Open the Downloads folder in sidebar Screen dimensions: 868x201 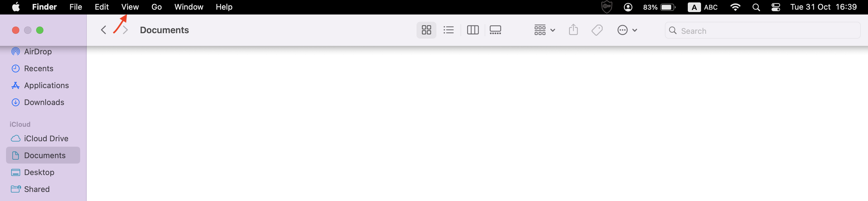[x=43, y=102]
